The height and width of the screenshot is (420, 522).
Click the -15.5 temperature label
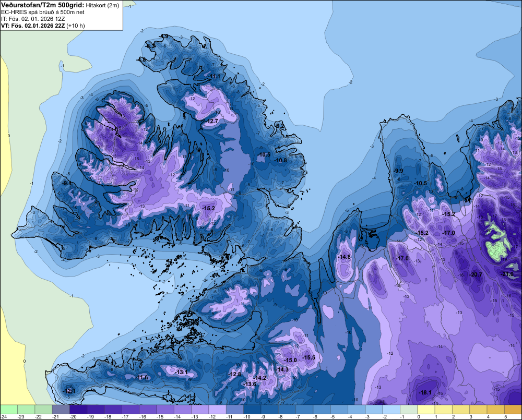pos(309,357)
